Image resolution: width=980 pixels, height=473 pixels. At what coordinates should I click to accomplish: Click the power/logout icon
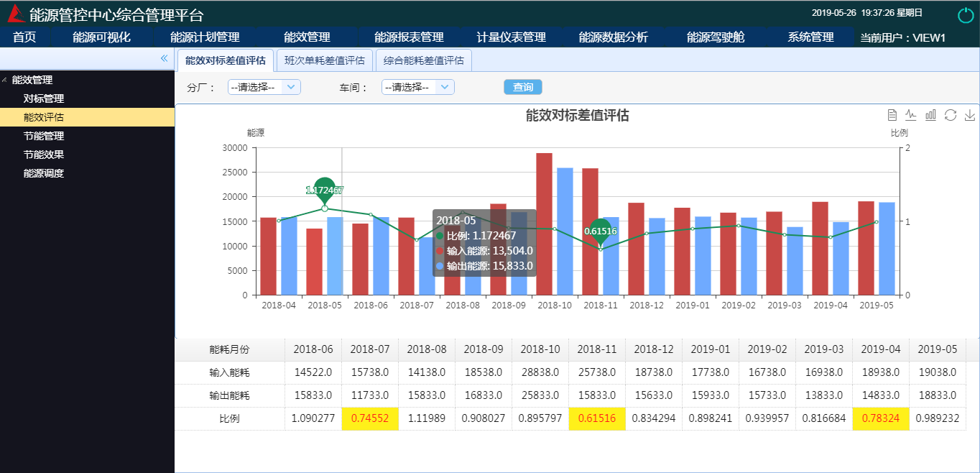click(966, 15)
